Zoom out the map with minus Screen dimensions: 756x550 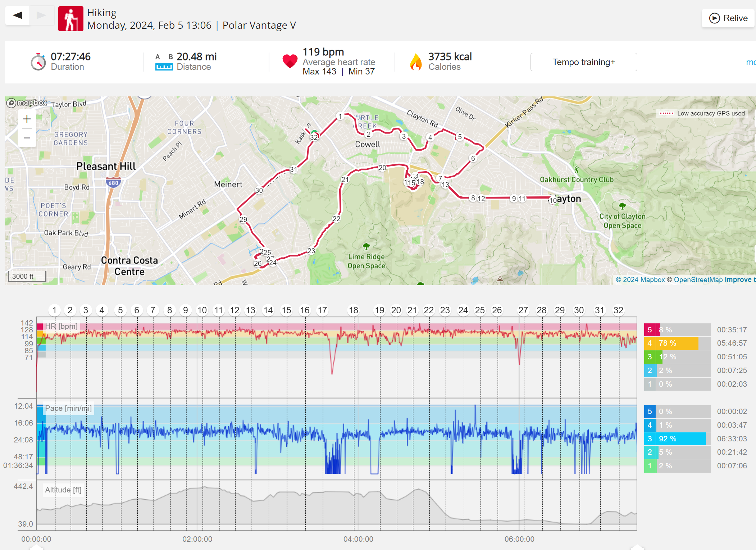click(27, 138)
